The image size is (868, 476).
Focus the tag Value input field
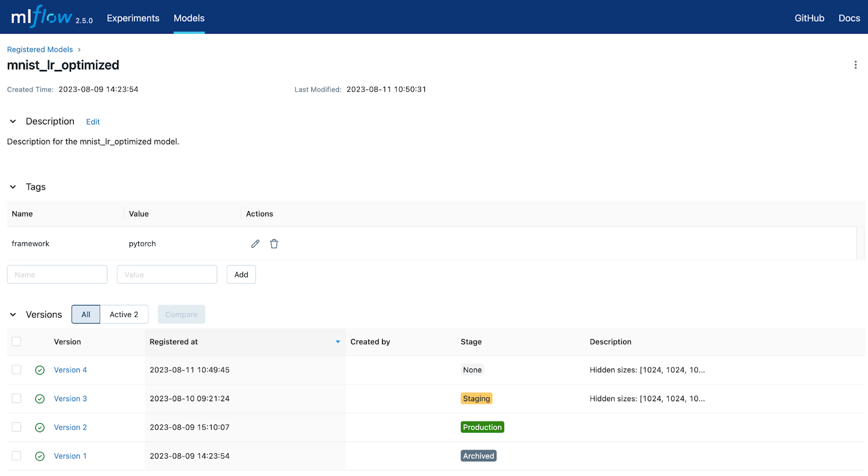click(167, 275)
